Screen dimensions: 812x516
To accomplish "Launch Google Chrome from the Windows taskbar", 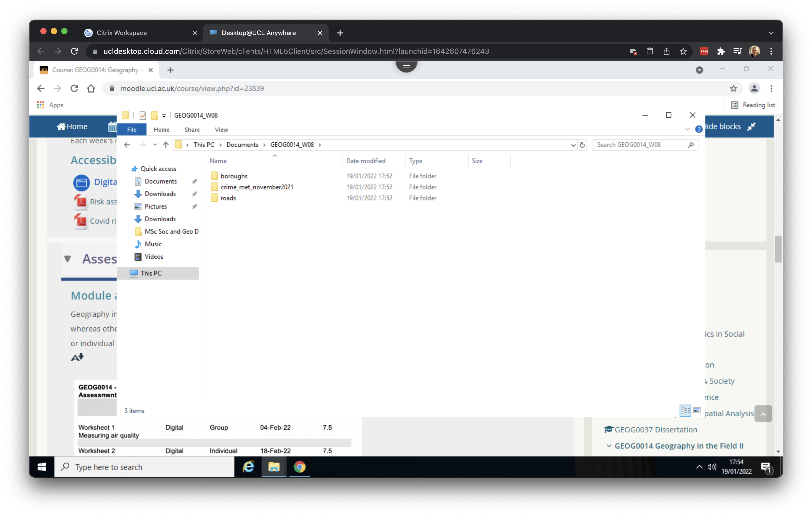I will [300, 467].
